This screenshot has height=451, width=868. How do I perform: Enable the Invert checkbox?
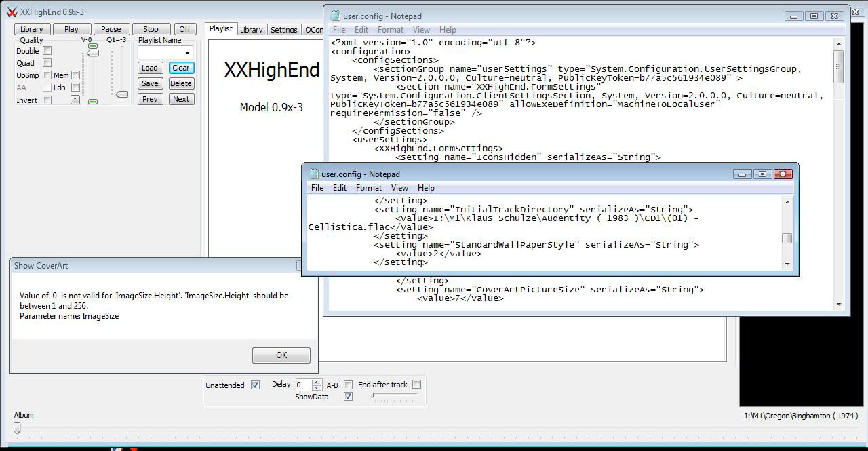[x=47, y=100]
